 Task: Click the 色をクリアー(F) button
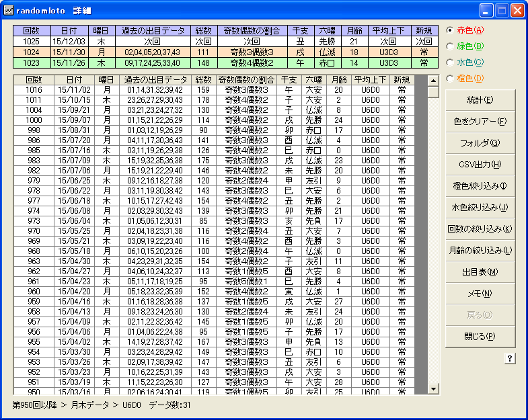coord(480,122)
